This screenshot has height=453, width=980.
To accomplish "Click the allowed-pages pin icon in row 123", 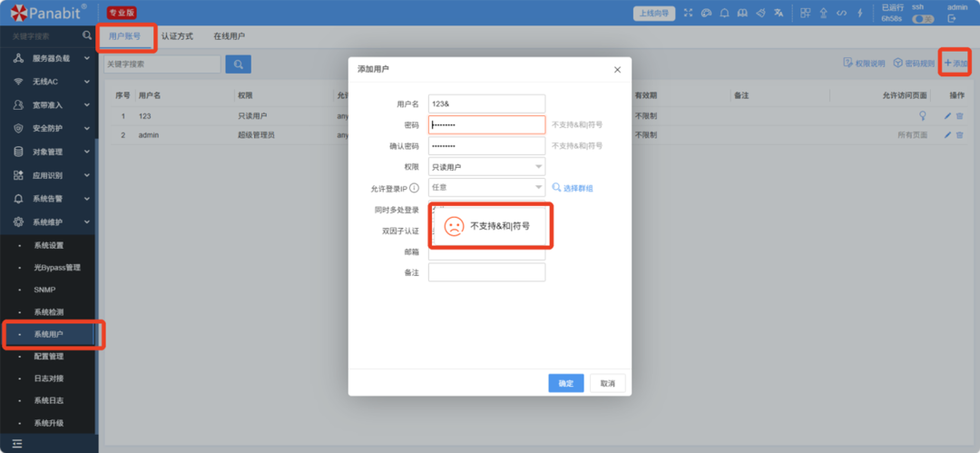I will click(922, 115).
